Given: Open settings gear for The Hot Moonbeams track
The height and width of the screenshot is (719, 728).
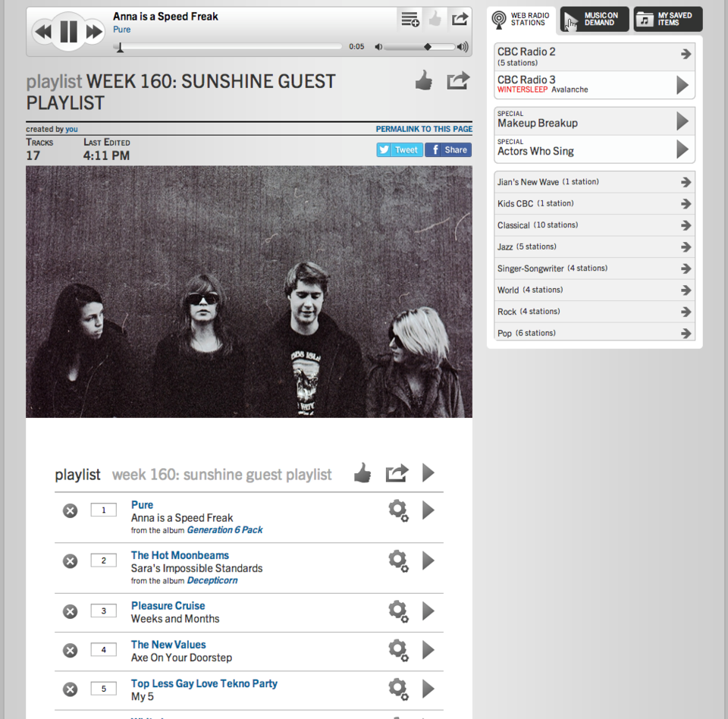Looking at the screenshot, I should [398, 561].
